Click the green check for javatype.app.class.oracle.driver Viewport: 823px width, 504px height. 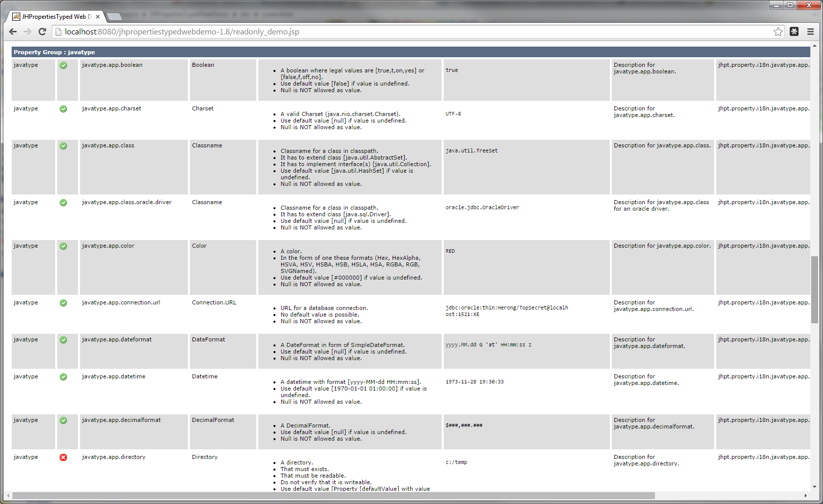(63, 203)
